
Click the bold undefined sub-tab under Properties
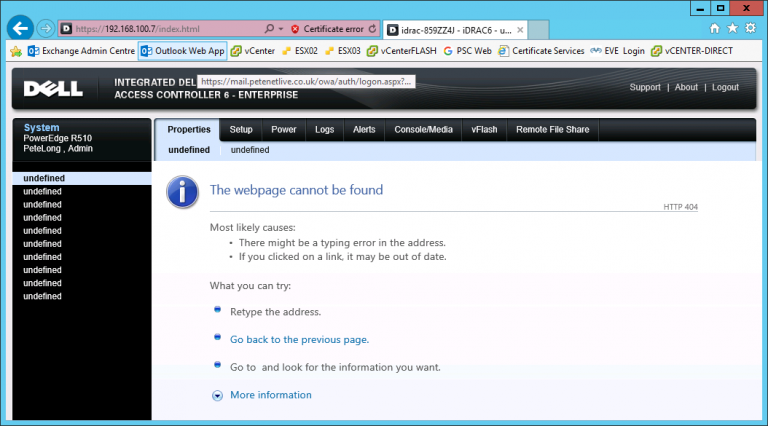coord(189,150)
